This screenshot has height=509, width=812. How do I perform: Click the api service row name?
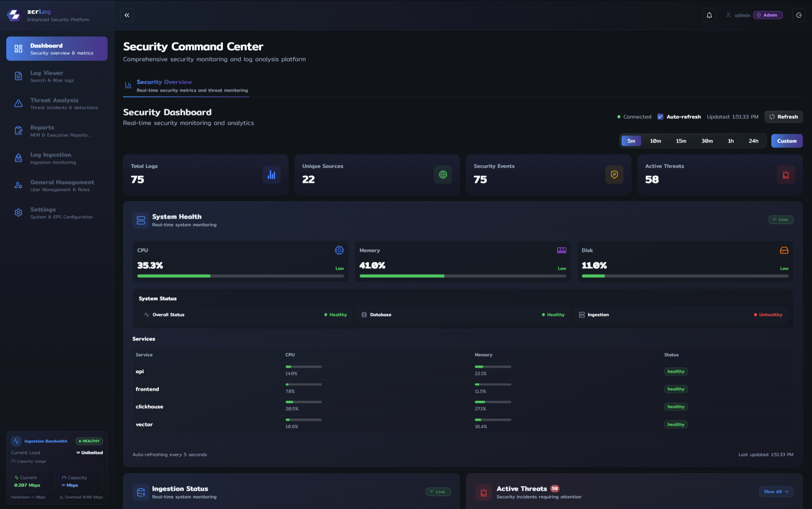[140, 371]
